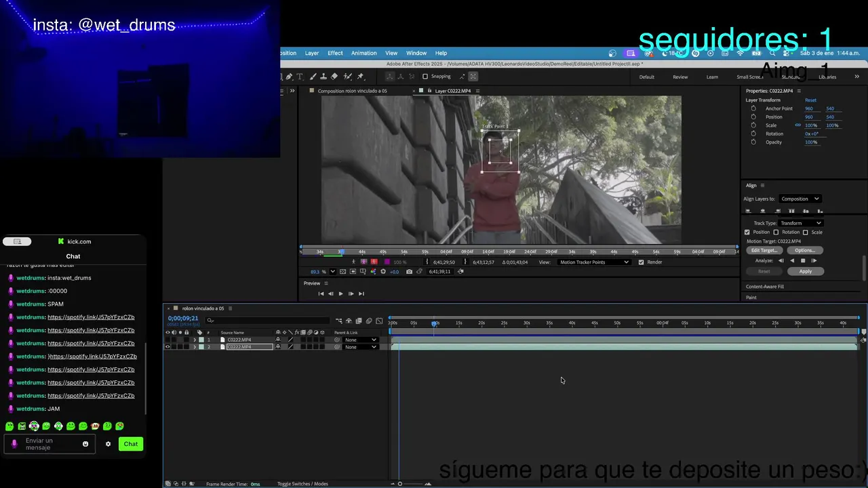Open Align Layers to dropdown

[x=800, y=199]
